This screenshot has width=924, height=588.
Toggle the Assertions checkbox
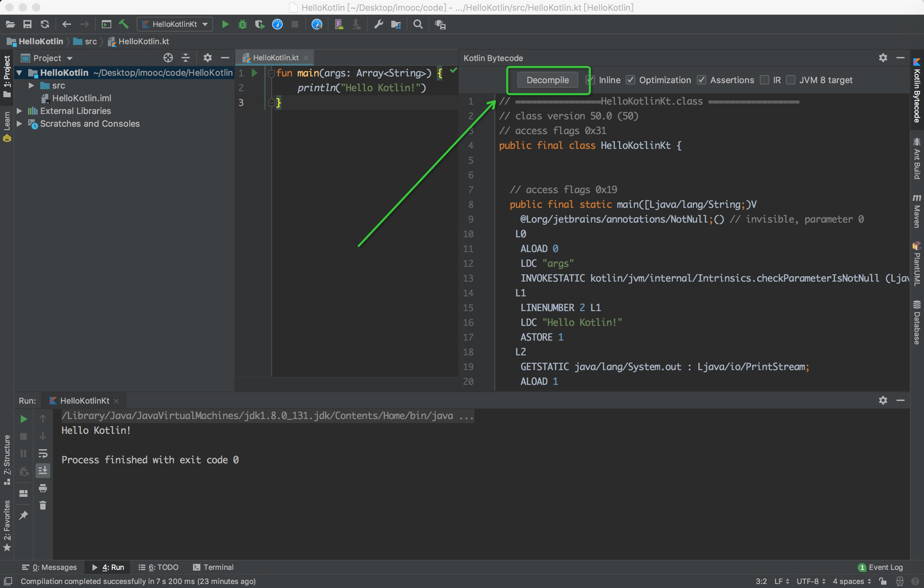click(702, 80)
